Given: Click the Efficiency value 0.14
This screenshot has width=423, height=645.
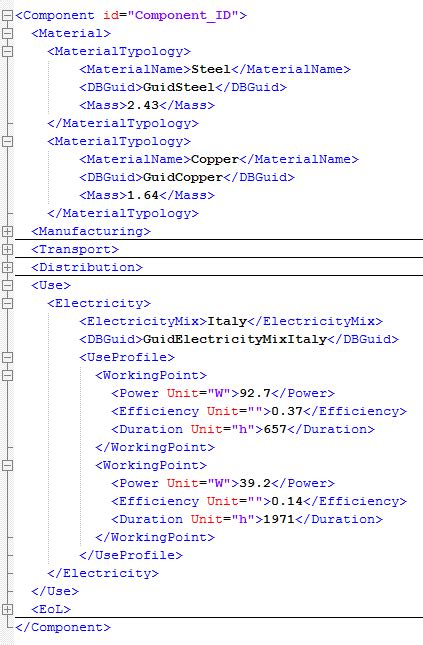Looking at the screenshot, I should coord(287,501).
